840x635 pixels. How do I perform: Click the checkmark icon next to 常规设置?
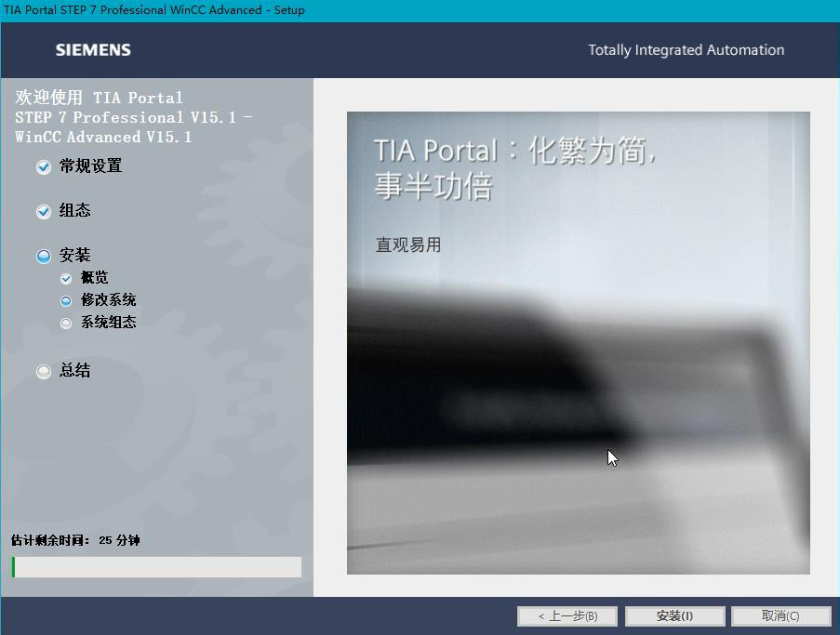tap(44, 167)
